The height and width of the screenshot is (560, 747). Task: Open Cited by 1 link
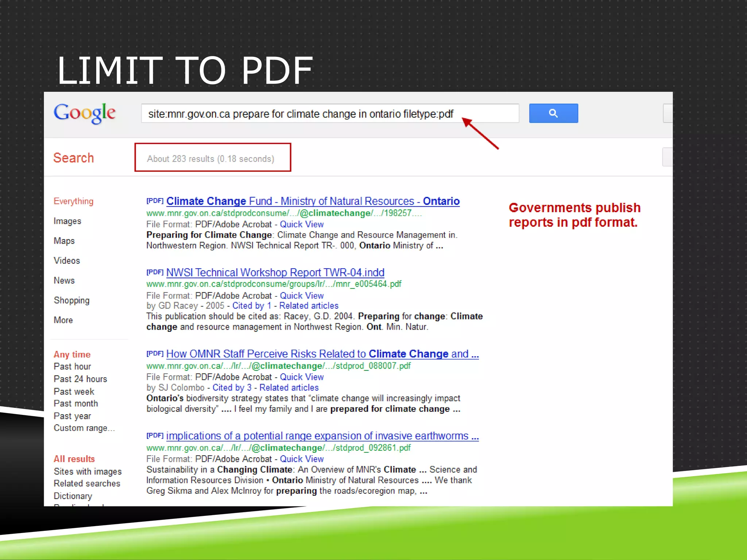pyautogui.click(x=252, y=306)
